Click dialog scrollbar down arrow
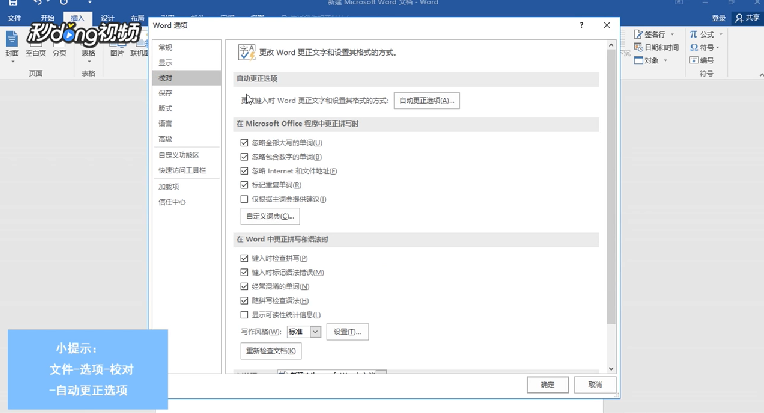The image size is (764, 413). coord(611,369)
